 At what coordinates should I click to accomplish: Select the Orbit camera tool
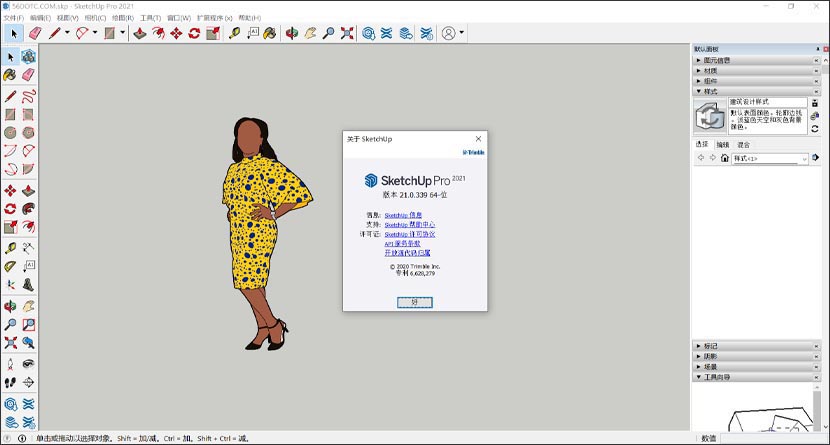292,33
